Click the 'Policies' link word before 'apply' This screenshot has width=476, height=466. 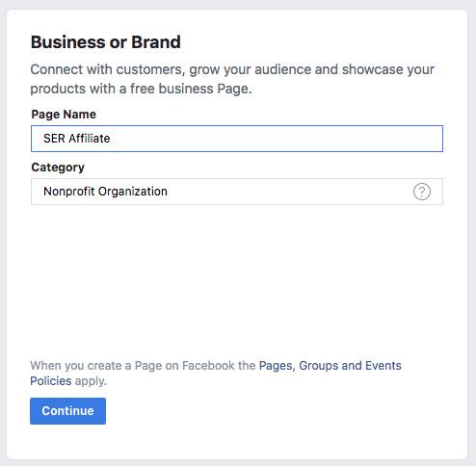[51, 381]
